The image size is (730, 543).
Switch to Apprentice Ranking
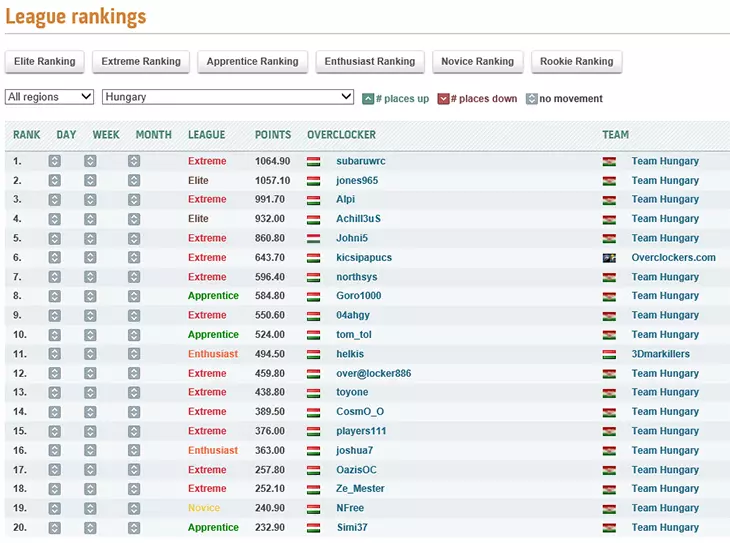pyautogui.click(x=252, y=61)
